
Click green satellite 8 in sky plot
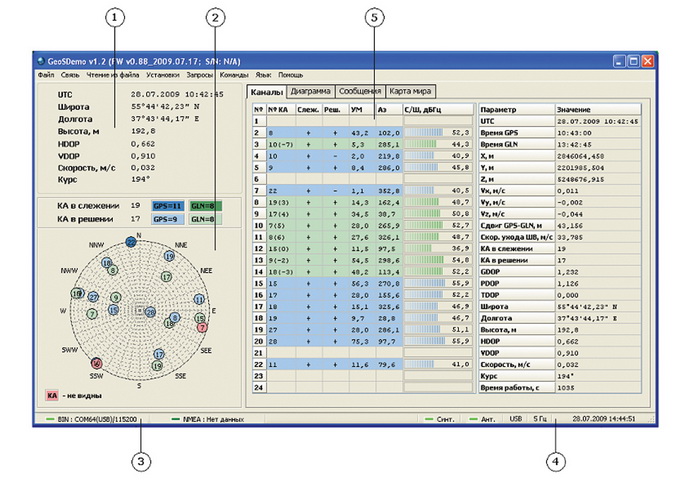[113, 270]
